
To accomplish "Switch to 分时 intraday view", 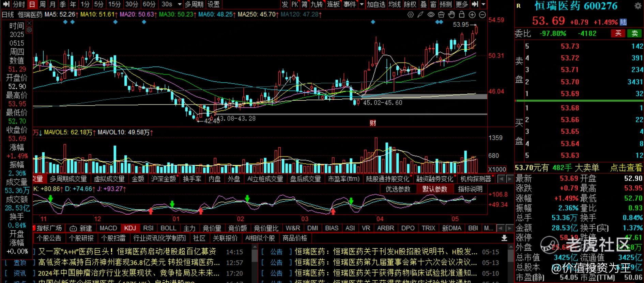I will click(19, 4).
